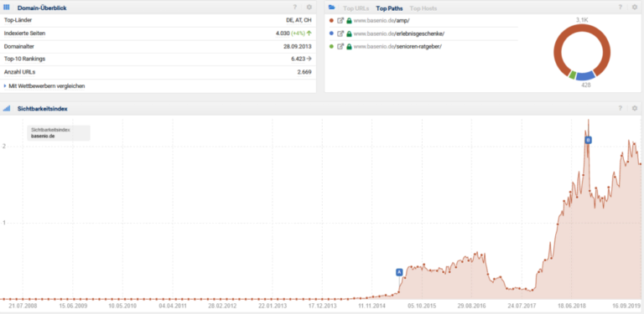
Task: Open help for the Domain-Überblick panel
Action: (294, 8)
